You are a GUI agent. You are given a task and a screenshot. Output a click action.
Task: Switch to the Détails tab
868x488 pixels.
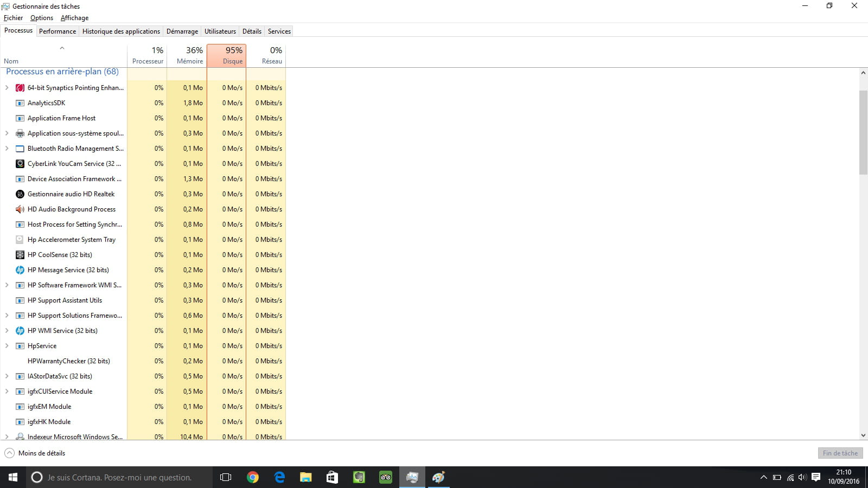[x=252, y=31]
